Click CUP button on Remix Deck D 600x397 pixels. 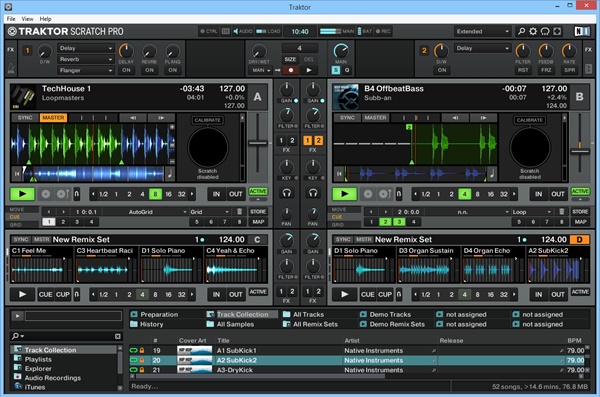[385, 294]
